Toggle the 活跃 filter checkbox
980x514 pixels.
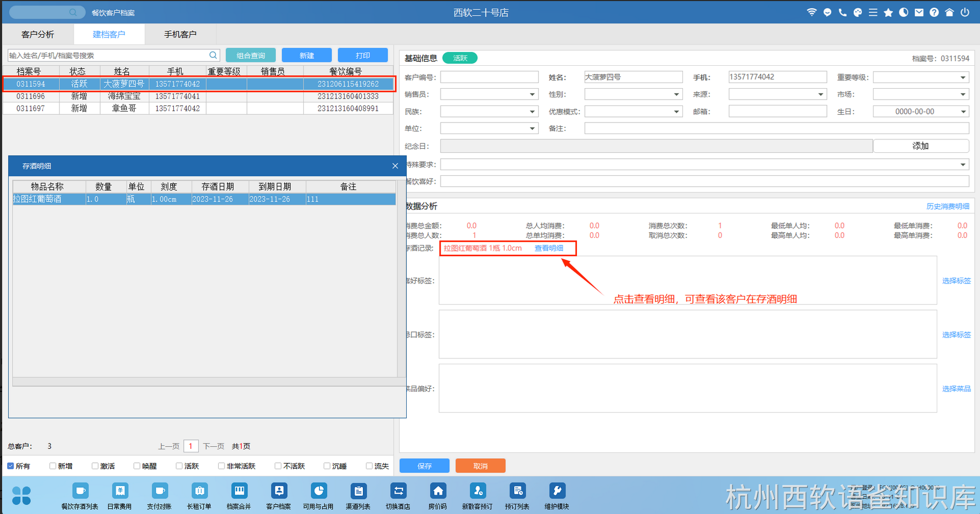(x=179, y=466)
